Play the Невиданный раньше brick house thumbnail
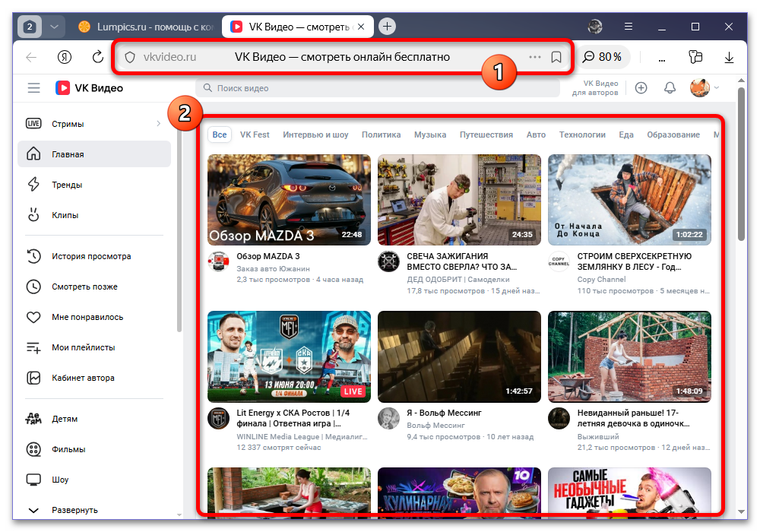Image resolution: width=760 pixels, height=532 pixels. coord(629,356)
